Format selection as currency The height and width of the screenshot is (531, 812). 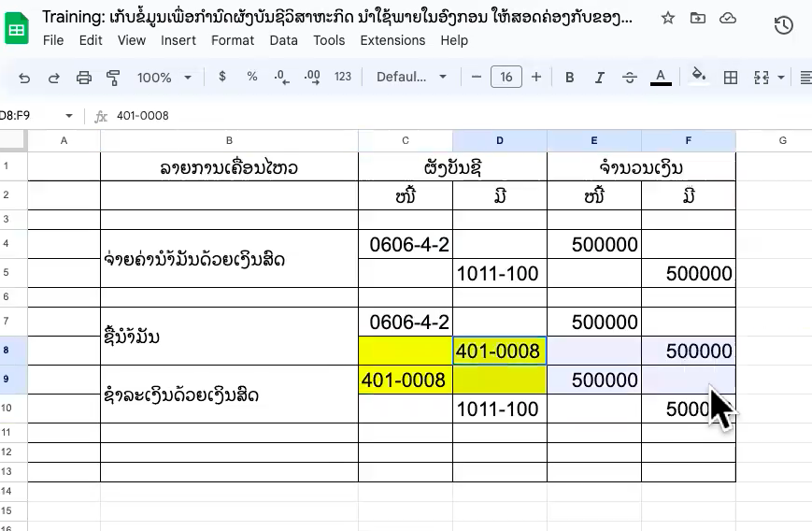click(222, 77)
